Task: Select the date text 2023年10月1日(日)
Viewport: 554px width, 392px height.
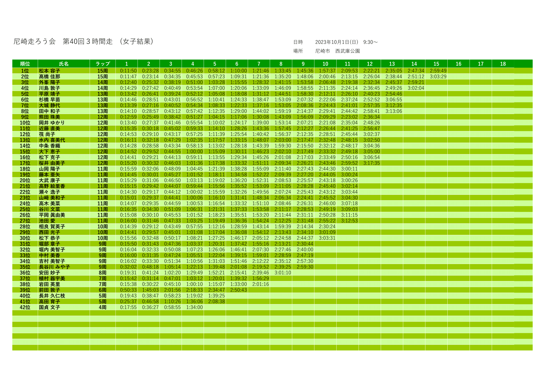Action: pos(337,42)
